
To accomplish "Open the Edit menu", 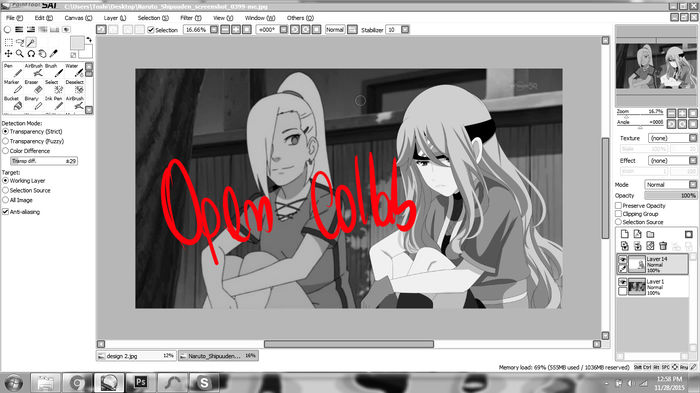I will click(43, 18).
